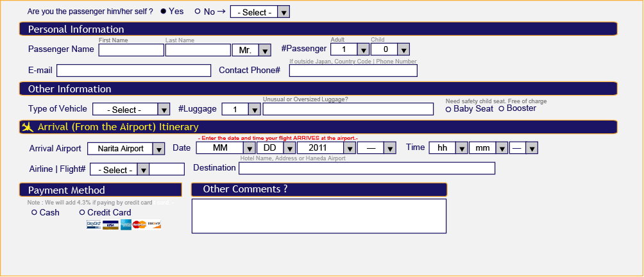Click the American Express card logo
Screen dimensions: 644x277
(x=126, y=224)
